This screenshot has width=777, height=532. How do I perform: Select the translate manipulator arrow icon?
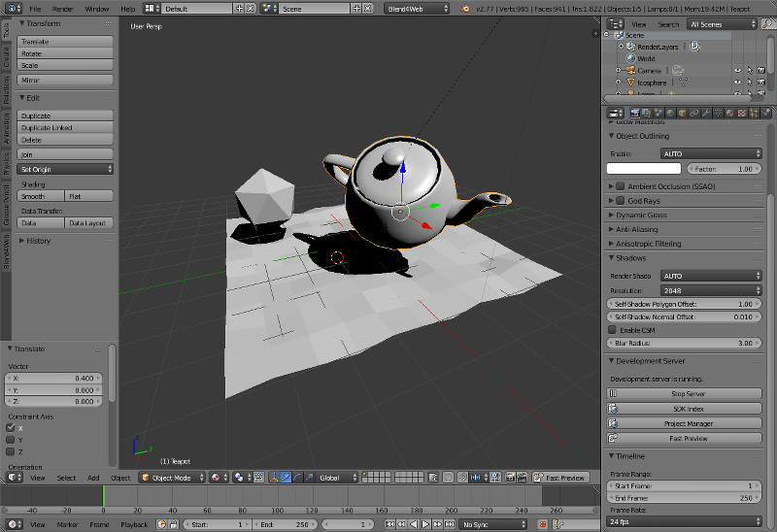pos(286,478)
